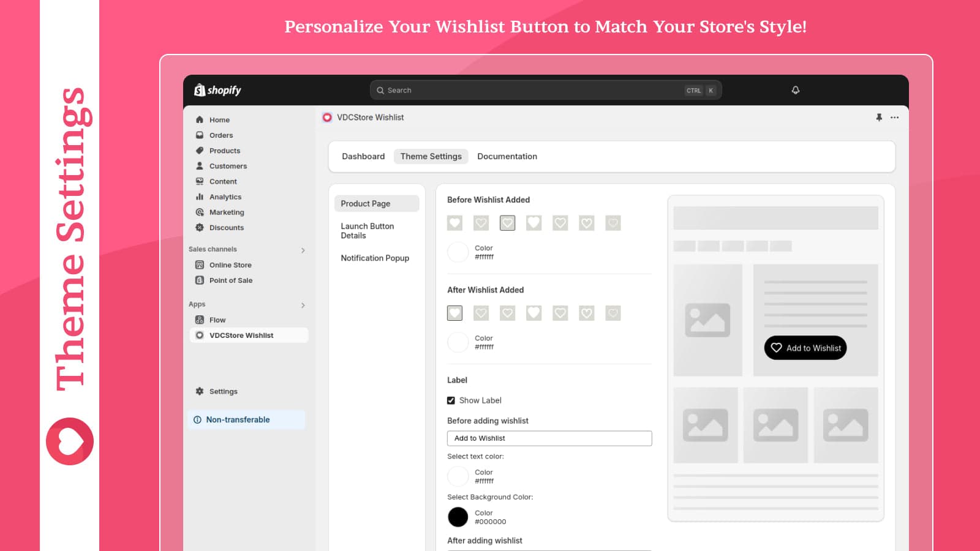Open the Documentation tab

pos(507,157)
